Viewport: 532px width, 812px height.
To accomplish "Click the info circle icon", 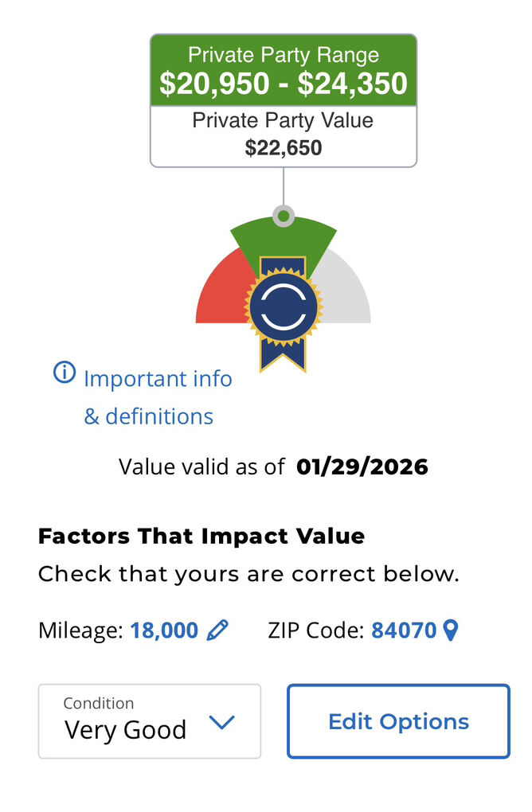I will (x=65, y=372).
